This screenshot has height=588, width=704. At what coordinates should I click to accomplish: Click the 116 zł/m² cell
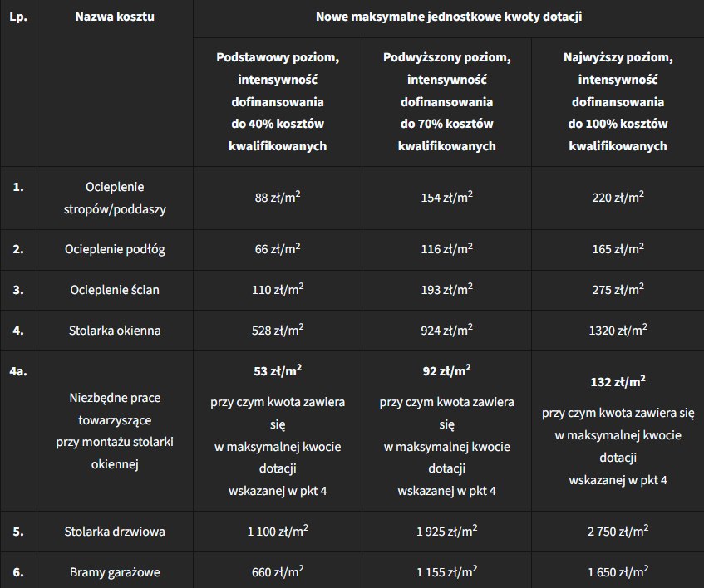coord(446,249)
